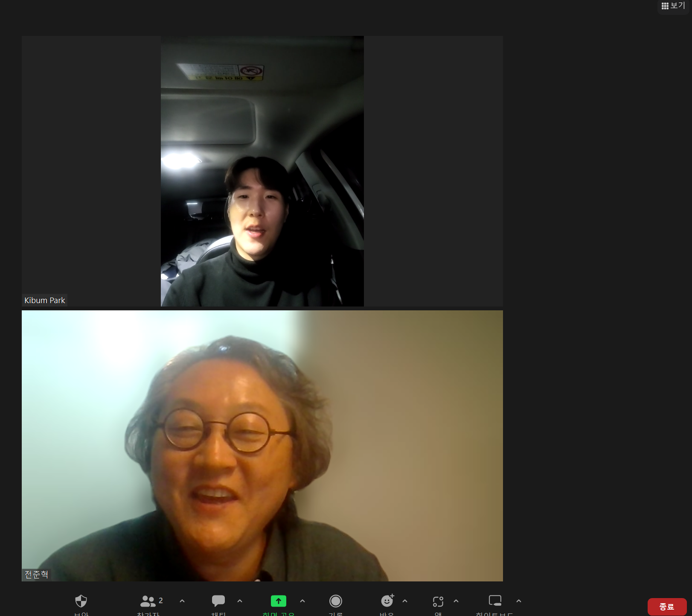Click the Kibum Park name label
The width and height of the screenshot is (692, 616).
(x=45, y=300)
